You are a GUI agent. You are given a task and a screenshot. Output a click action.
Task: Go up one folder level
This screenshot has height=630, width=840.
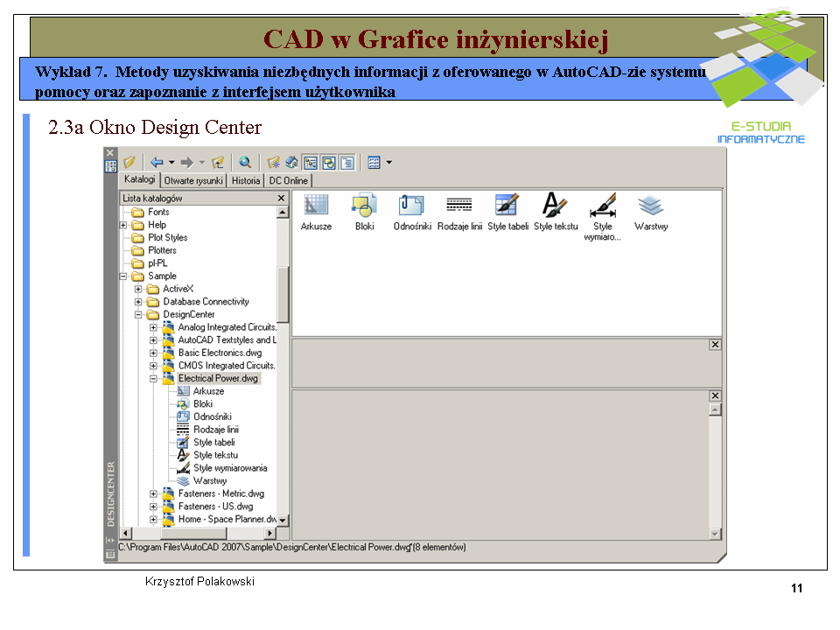(x=218, y=162)
